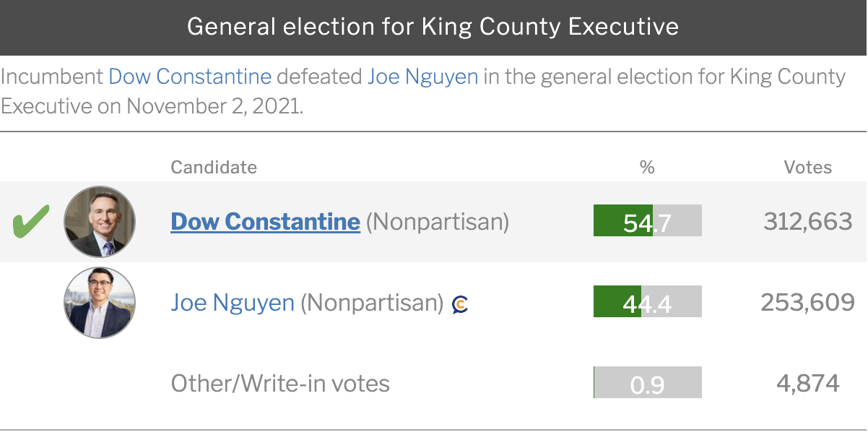Click Dow Constantine's portrait photo

pos(100,222)
